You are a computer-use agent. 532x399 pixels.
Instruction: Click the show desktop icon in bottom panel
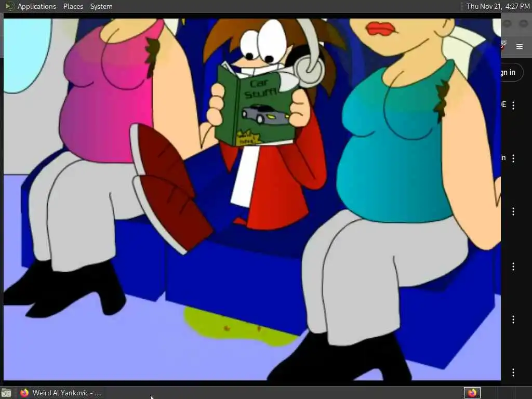click(x=6, y=393)
